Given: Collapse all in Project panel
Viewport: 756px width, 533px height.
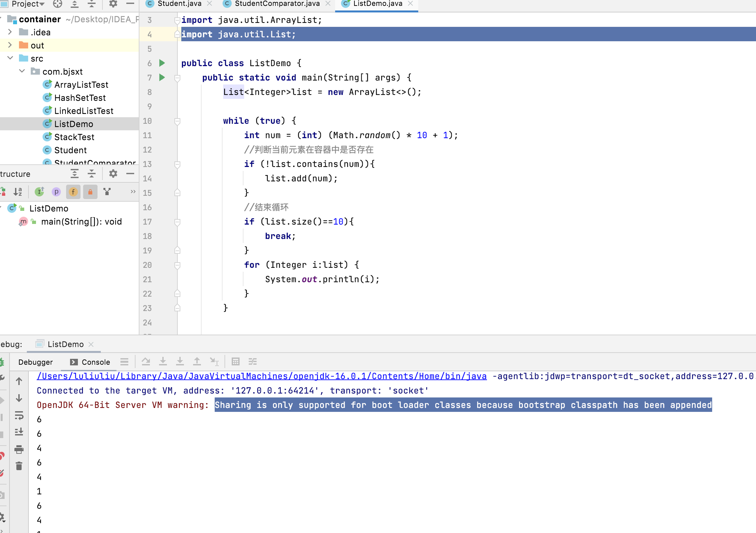Looking at the screenshot, I should tap(92, 4).
